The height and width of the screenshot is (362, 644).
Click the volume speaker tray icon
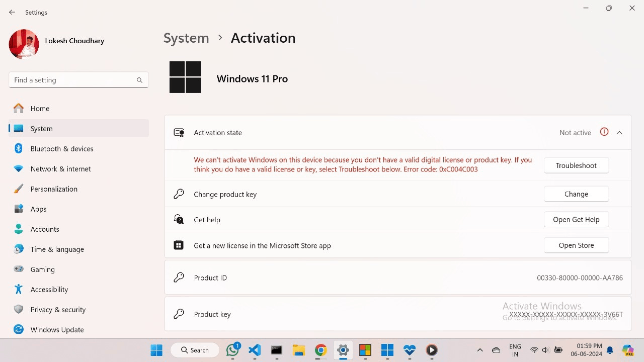[x=546, y=350]
